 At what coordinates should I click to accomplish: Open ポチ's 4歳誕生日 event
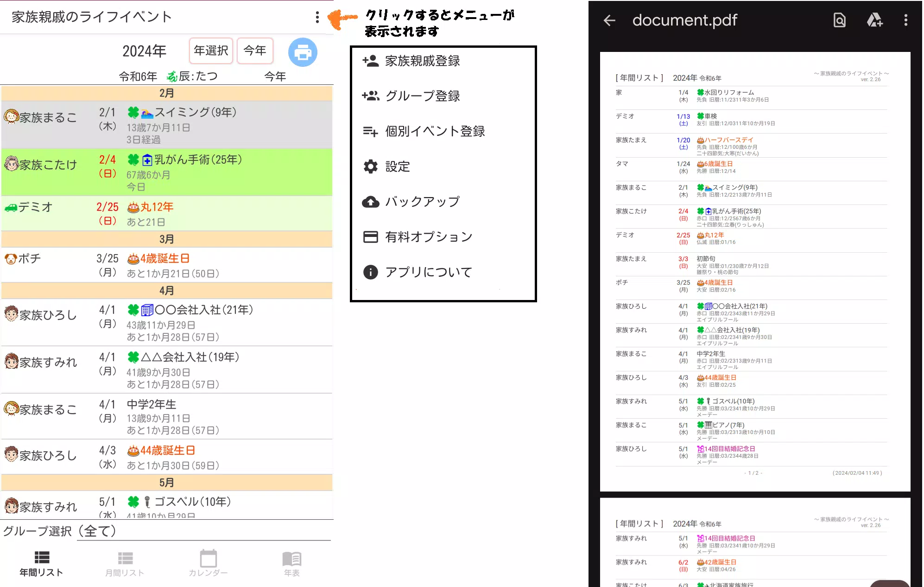[x=167, y=265]
